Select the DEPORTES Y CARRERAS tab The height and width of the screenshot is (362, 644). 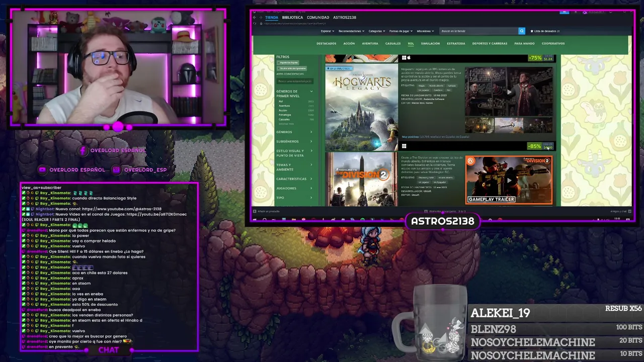pos(490,43)
